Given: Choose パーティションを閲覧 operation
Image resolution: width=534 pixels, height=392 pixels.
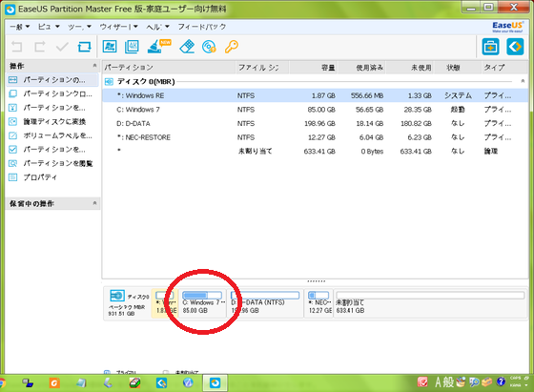Looking at the screenshot, I should 52,163.
